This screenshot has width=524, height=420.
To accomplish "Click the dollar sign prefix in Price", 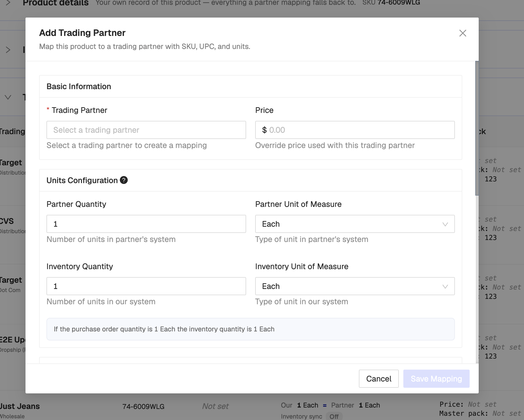I will [x=264, y=130].
